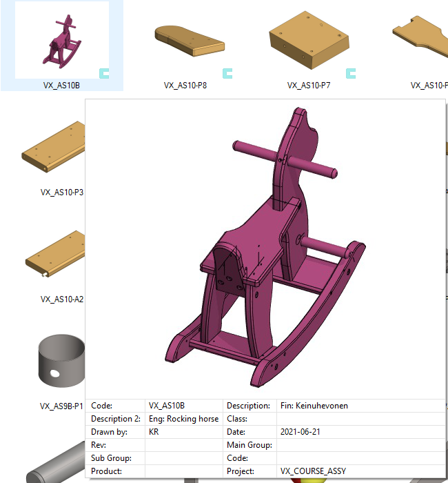Click the cyan marker icon under VX_AS10B
This screenshot has width=448, height=483.
point(104,74)
